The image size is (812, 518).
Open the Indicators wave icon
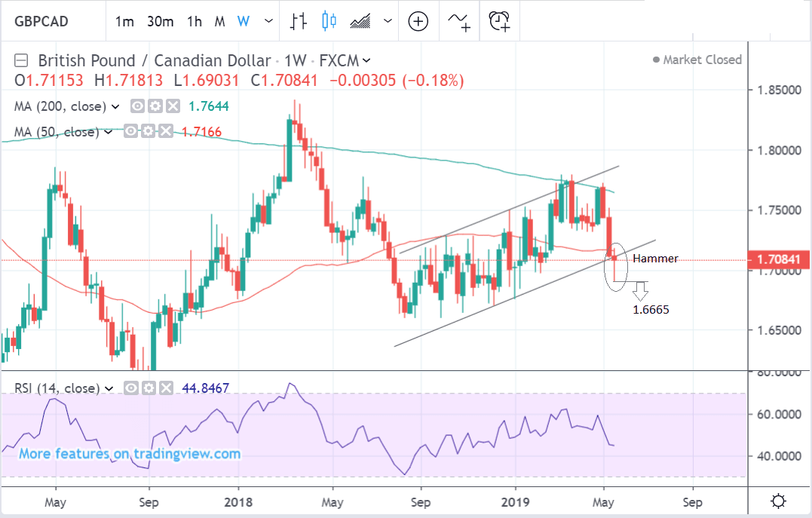click(x=458, y=21)
